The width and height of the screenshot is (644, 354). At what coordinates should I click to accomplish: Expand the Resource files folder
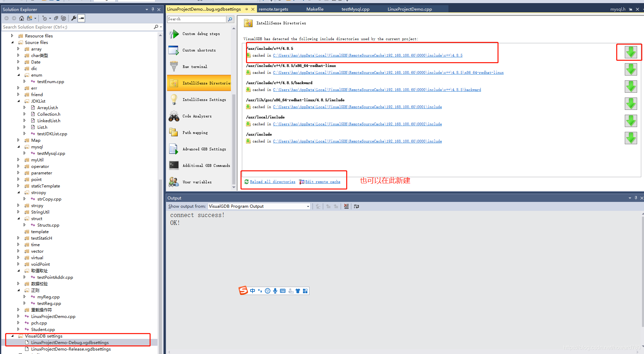tap(12, 36)
